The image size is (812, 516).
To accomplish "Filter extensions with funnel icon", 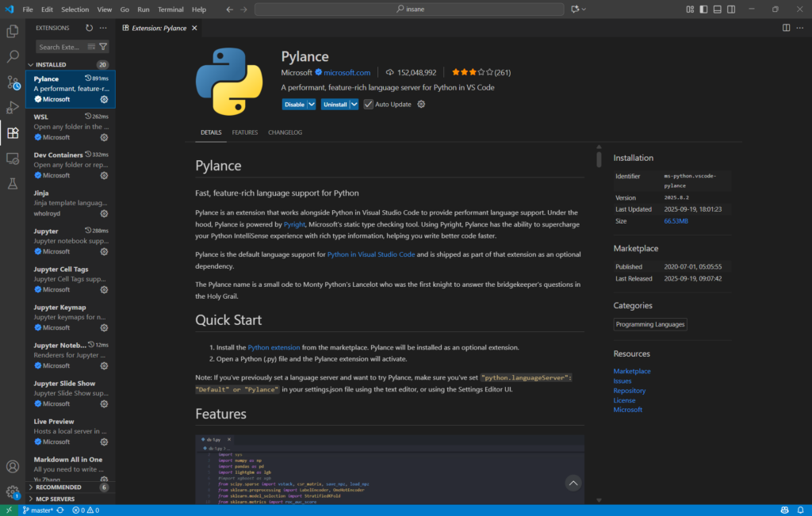I will [x=103, y=47].
